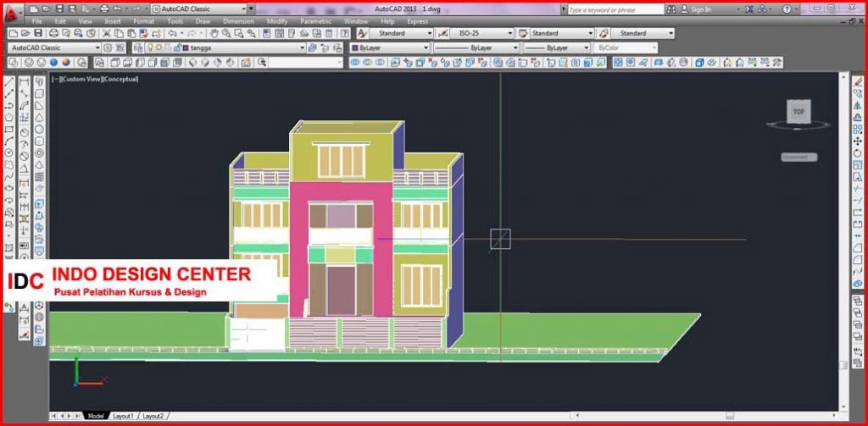This screenshot has height=426, width=868.
Task: Open the Draw menu
Action: 203,21
